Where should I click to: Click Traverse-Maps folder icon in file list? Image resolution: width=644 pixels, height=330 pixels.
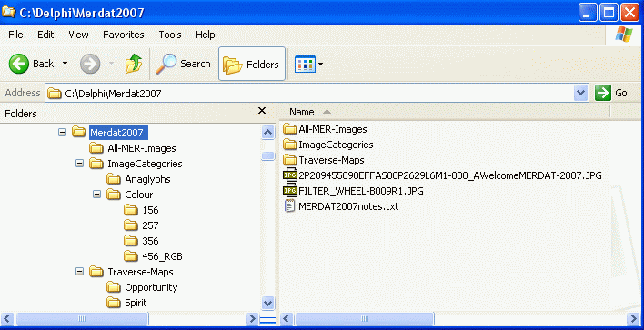290,160
